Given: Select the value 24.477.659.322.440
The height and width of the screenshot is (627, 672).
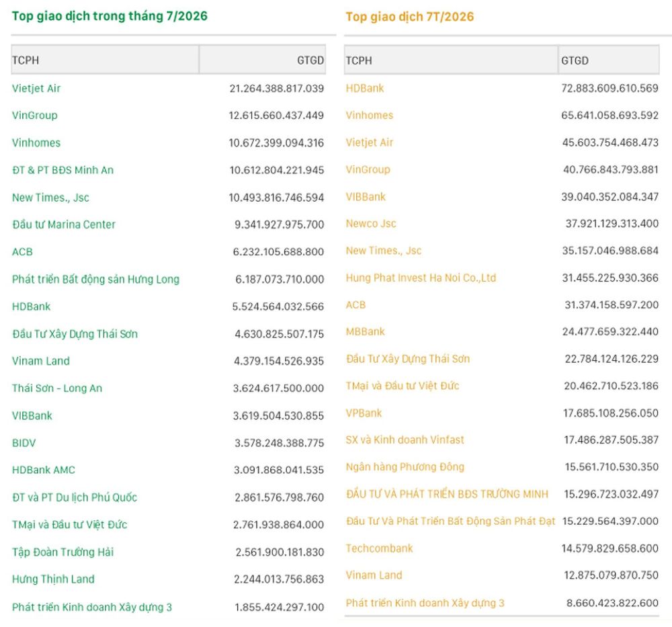Looking at the screenshot, I should (610, 332).
